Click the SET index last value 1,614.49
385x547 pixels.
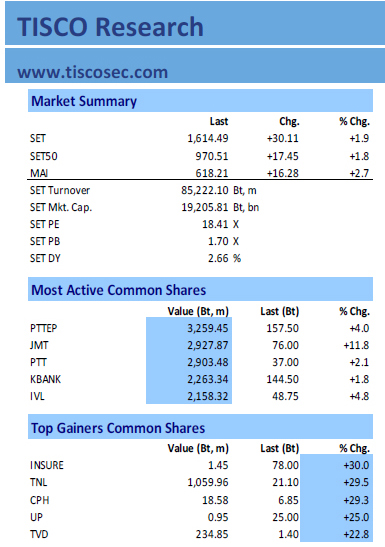coord(208,138)
